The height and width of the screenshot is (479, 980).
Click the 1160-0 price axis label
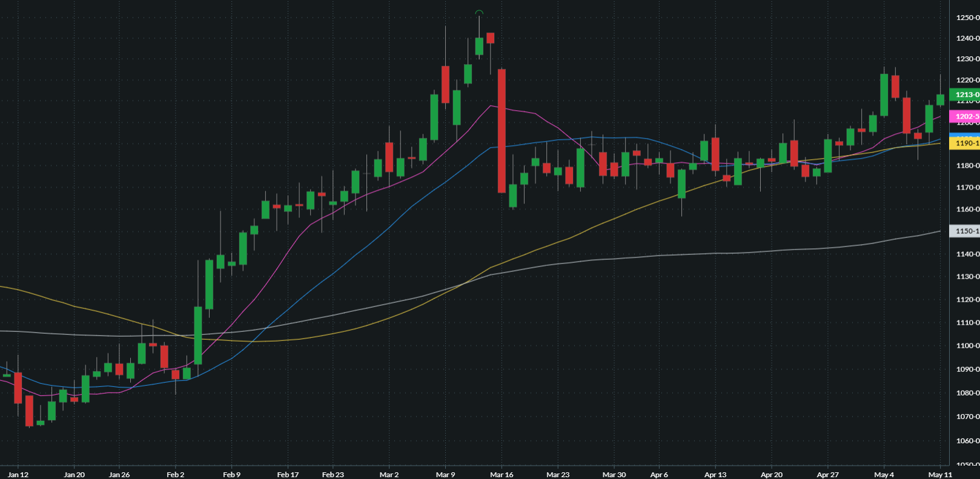pos(967,209)
